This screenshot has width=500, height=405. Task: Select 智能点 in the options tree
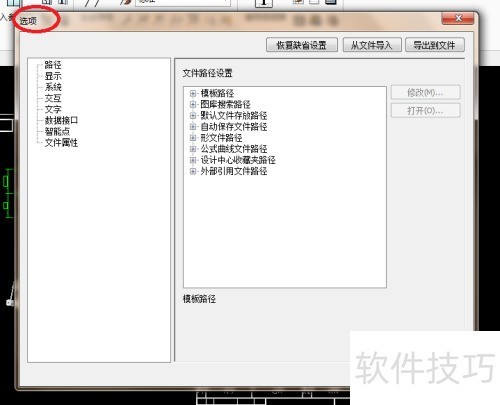click(57, 131)
